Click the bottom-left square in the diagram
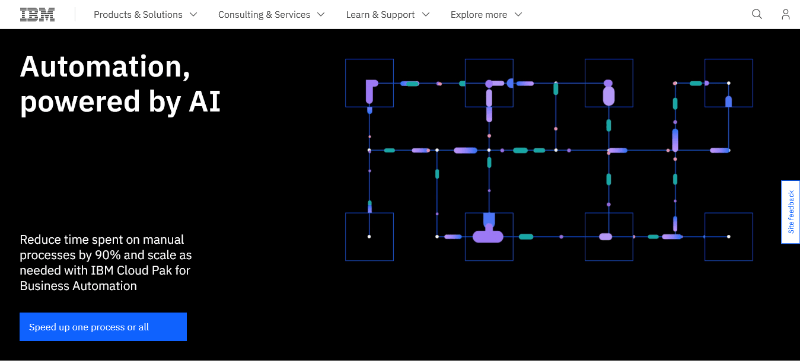800x364 pixels. pos(369,236)
